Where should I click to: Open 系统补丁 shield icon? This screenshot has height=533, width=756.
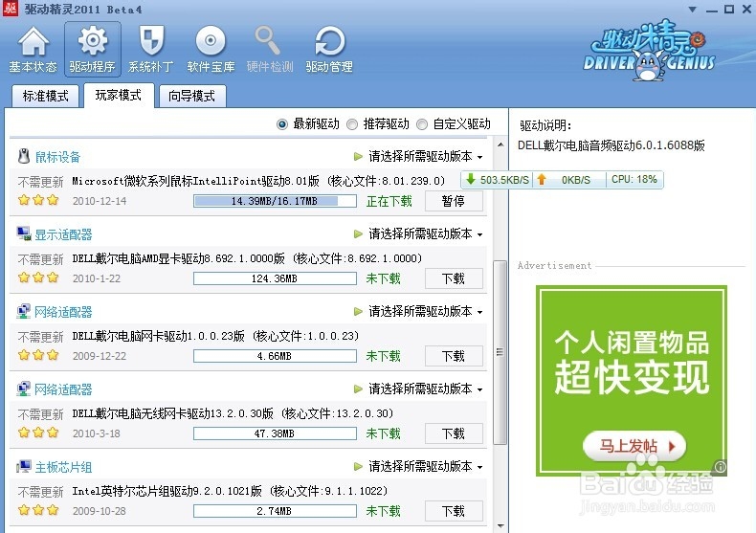point(151,49)
